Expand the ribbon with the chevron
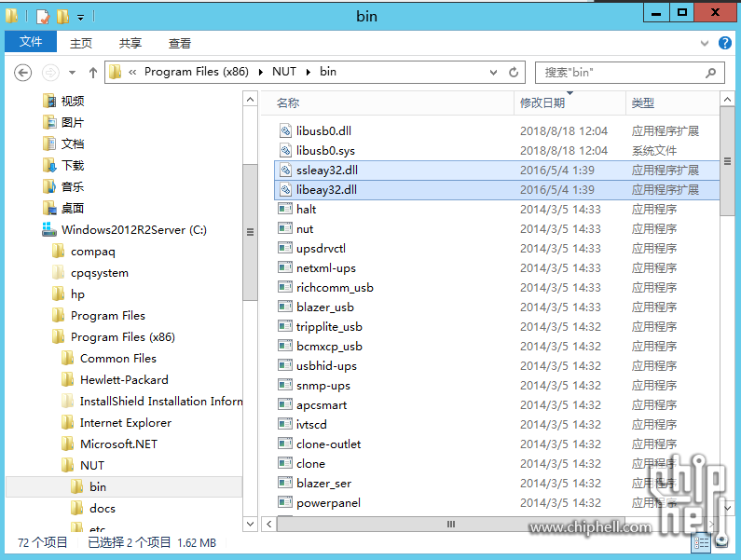 (704, 44)
